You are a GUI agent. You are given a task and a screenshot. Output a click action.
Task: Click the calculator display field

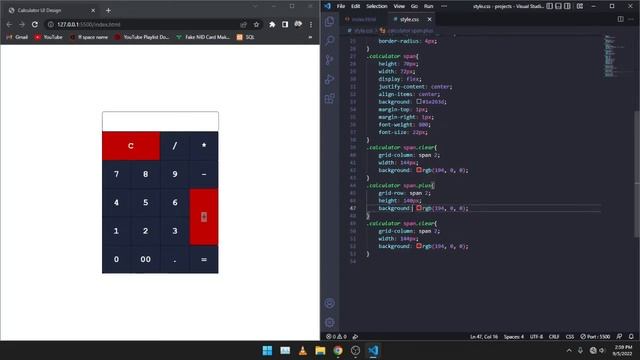160,121
